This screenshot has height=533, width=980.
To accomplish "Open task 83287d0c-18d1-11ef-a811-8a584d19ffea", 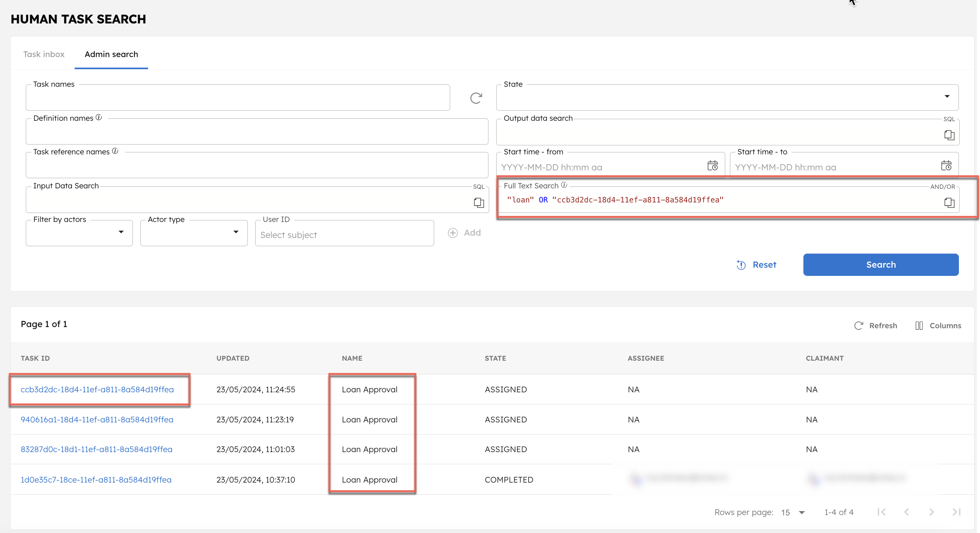I will click(97, 449).
